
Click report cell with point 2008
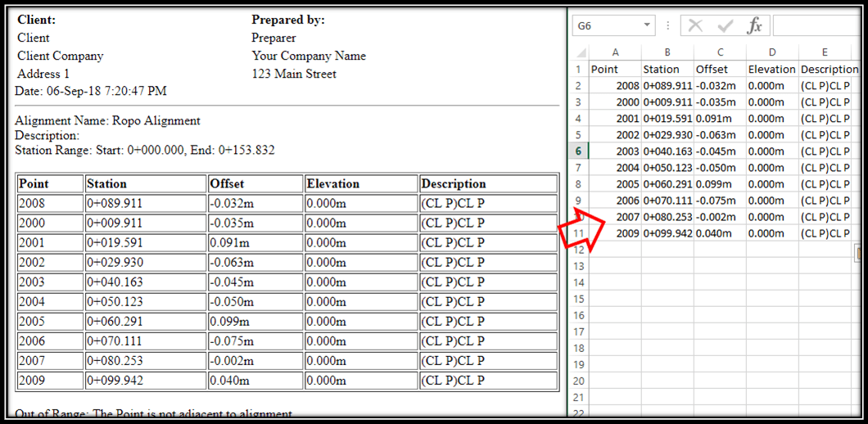pos(51,204)
